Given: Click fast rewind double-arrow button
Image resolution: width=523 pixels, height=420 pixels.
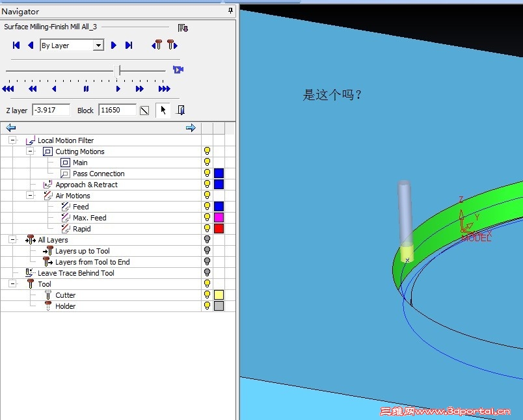Looking at the screenshot, I should point(33,88).
